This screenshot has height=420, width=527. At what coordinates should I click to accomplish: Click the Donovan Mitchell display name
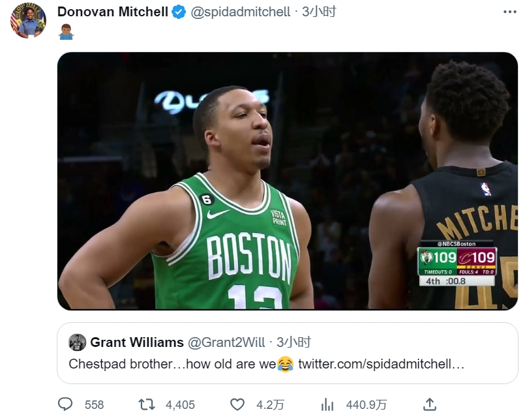point(113,12)
